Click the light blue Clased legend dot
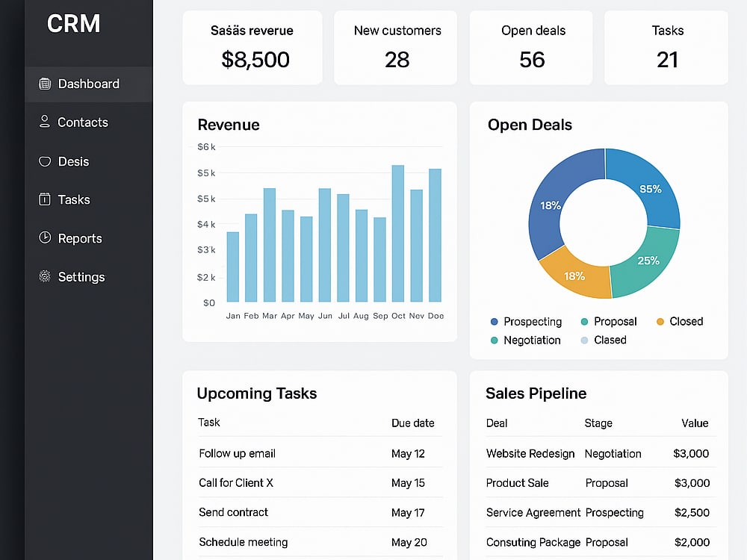Viewport: 747px width, 560px height. 585,340
